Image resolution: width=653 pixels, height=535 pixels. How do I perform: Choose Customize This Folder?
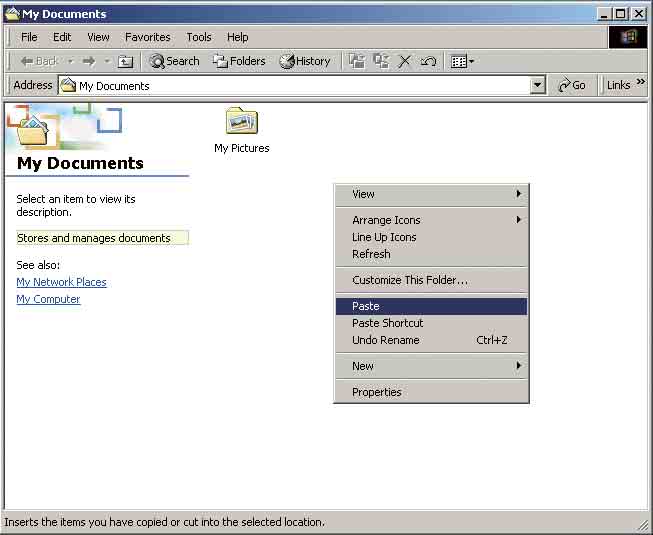tap(431, 280)
